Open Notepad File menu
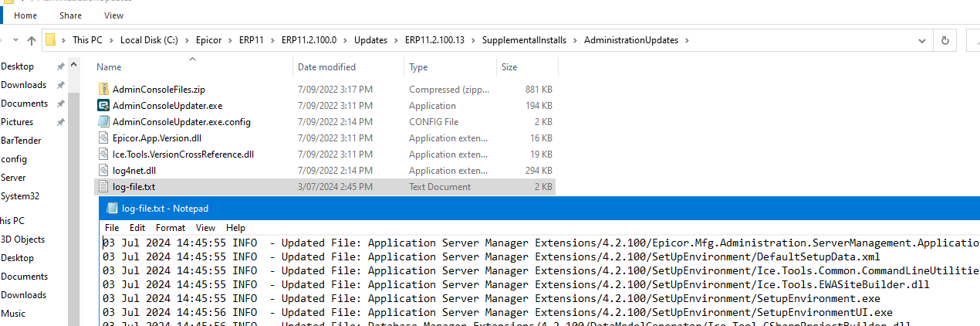Image resolution: width=980 pixels, height=326 pixels. (x=112, y=228)
